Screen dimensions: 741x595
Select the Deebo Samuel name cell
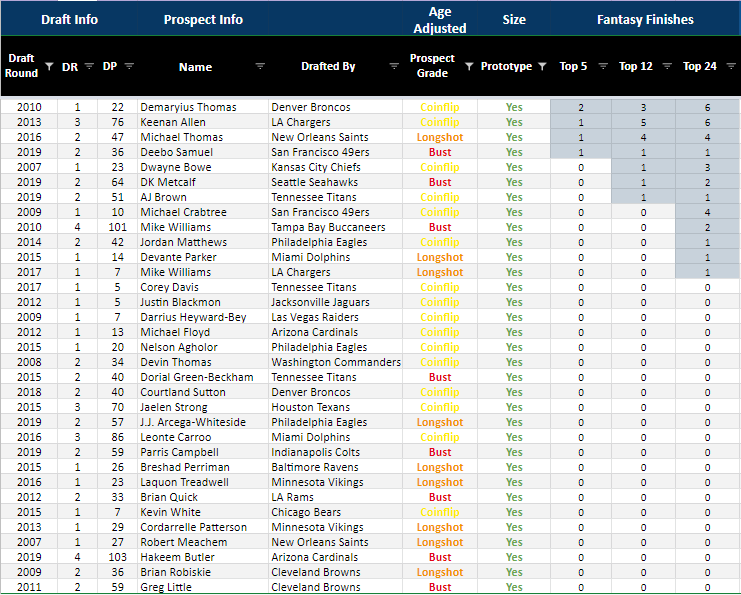tap(203, 152)
